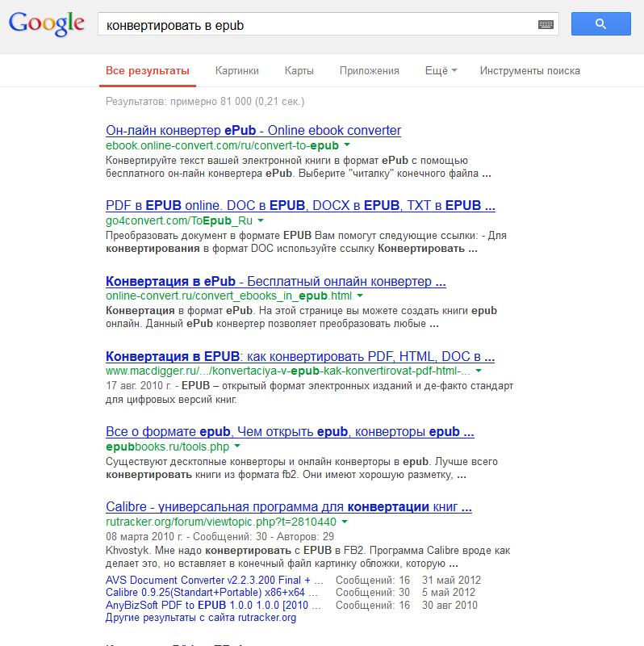Switch to the Картинки tab

pos(236,71)
